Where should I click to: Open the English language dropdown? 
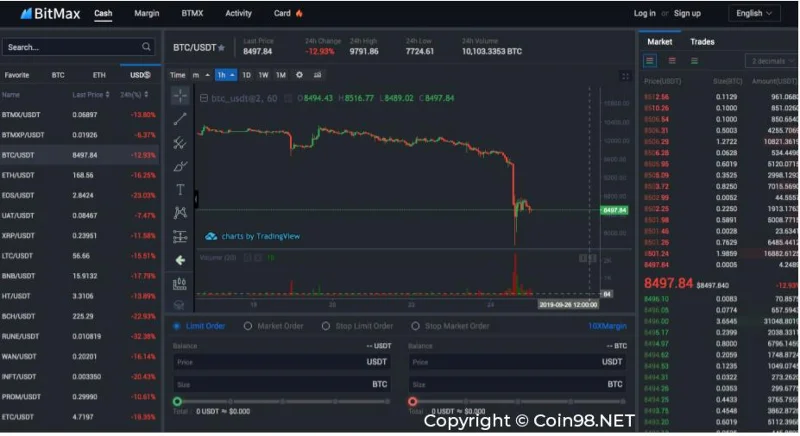coord(754,13)
